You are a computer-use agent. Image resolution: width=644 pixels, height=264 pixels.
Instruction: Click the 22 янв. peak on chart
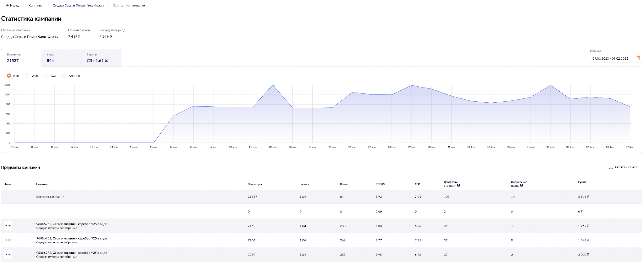pyautogui.click(x=273, y=85)
